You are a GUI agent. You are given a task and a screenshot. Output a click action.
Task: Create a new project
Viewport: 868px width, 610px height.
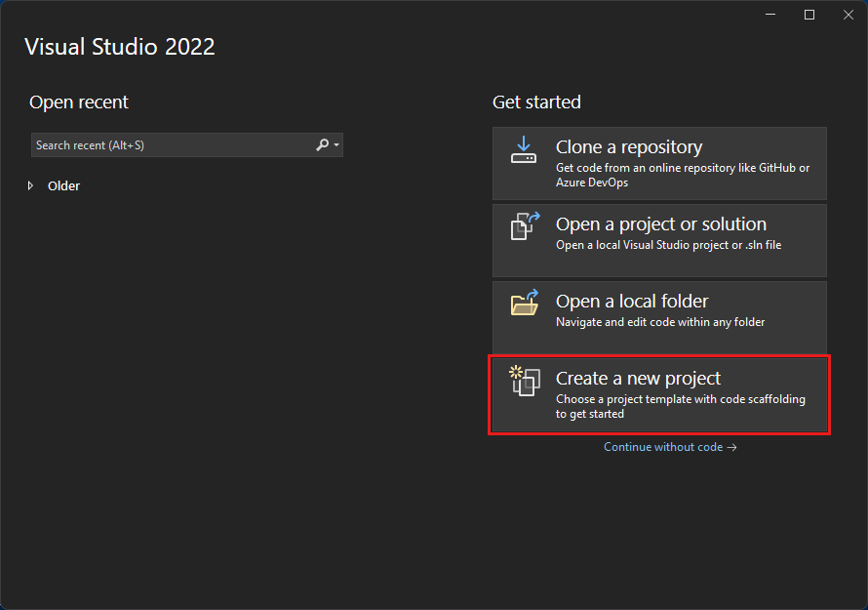tap(659, 394)
